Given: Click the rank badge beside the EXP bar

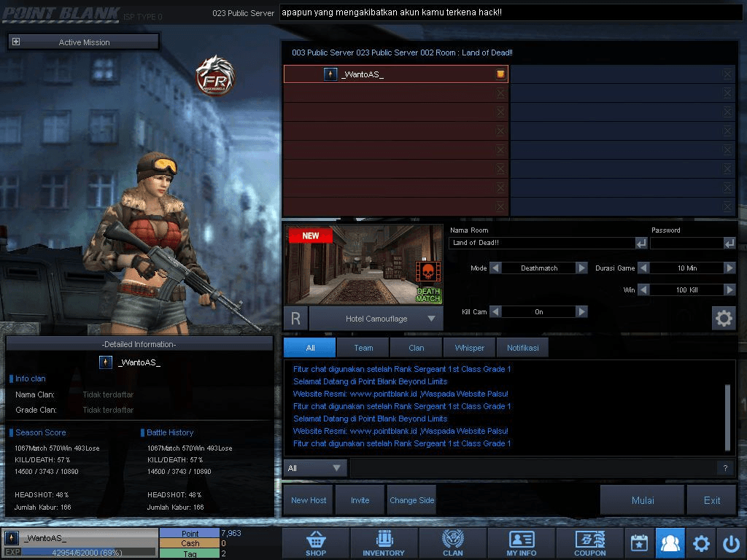Looking at the screenshot, I should point(12,538).
